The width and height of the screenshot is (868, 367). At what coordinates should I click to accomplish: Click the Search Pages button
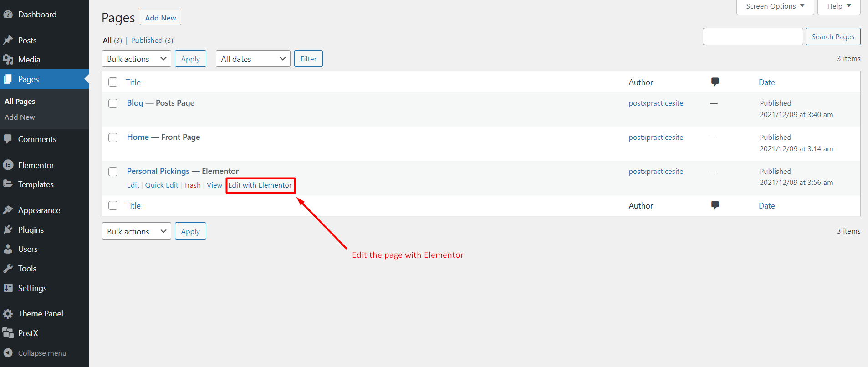coord(833,36)
